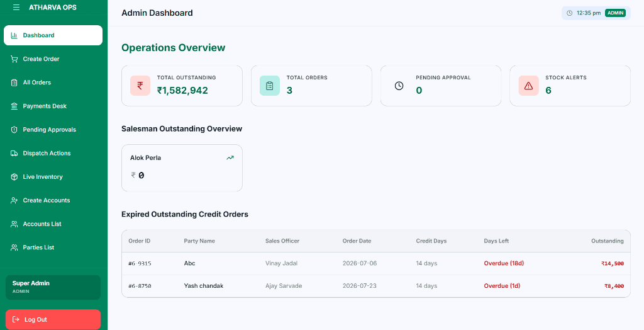Click the ₹8,400 outstanding amount
The image size is (644, 330).
tap(614, 285)
